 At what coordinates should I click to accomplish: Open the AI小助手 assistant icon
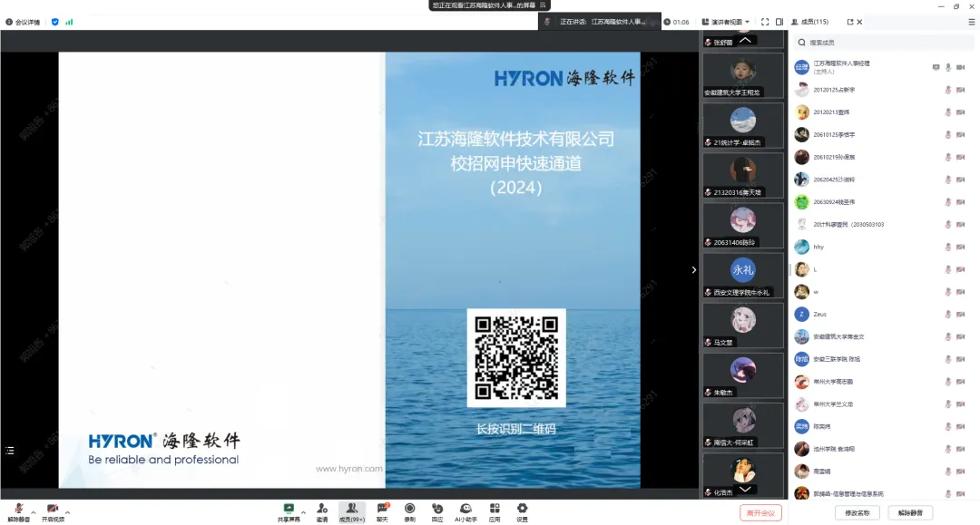pyautogui.click(x=465, y=512)
